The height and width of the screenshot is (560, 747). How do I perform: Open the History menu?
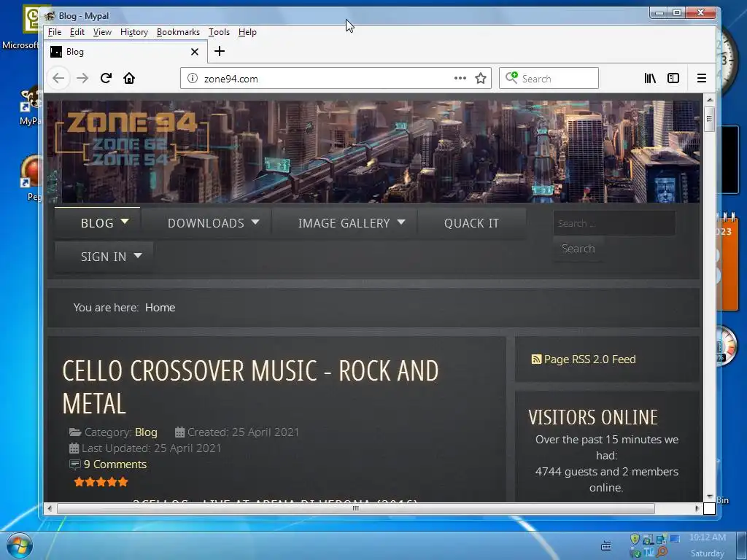click(x=134, y=32)
